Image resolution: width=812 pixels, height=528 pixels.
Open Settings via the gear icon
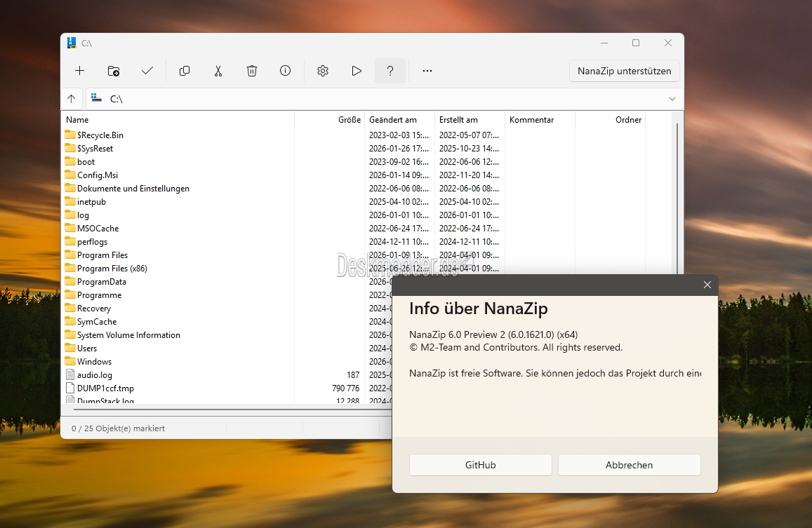[323, 71]
